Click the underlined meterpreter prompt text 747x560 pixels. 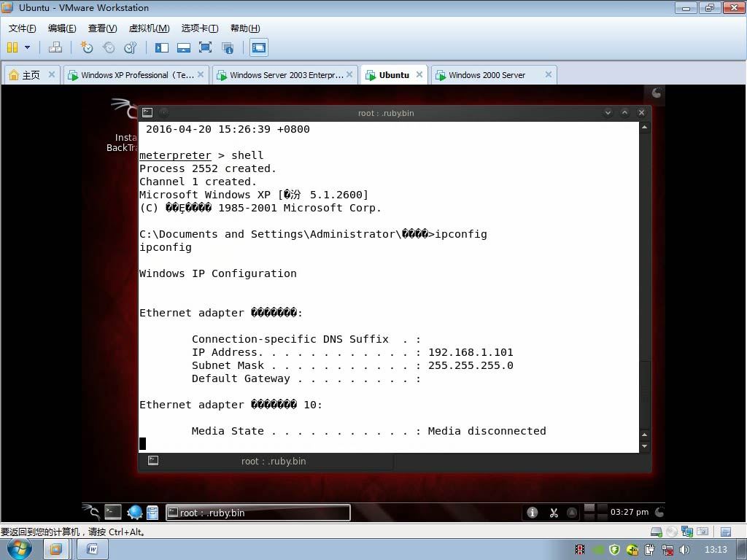tap(175, 155)
